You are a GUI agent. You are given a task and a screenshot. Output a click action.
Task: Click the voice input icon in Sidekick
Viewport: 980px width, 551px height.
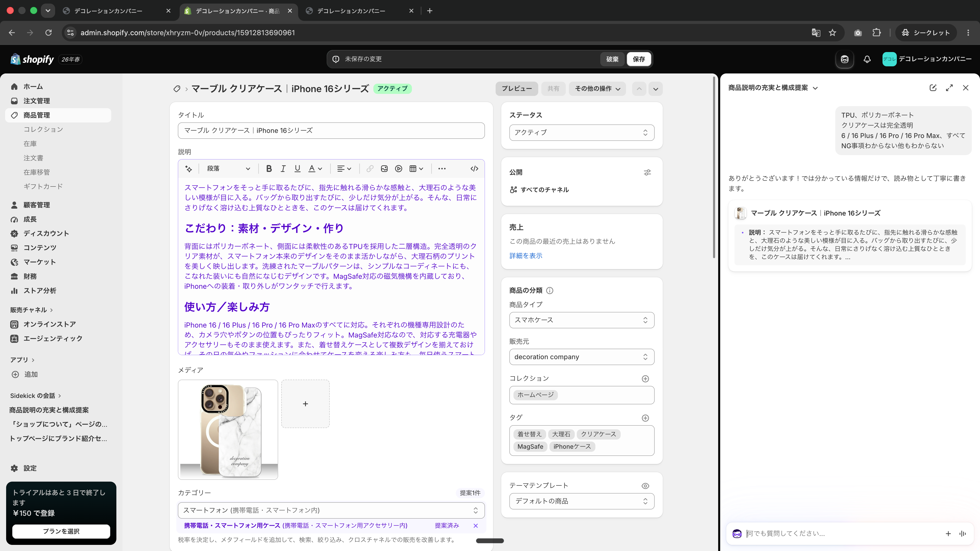point(962,533)
